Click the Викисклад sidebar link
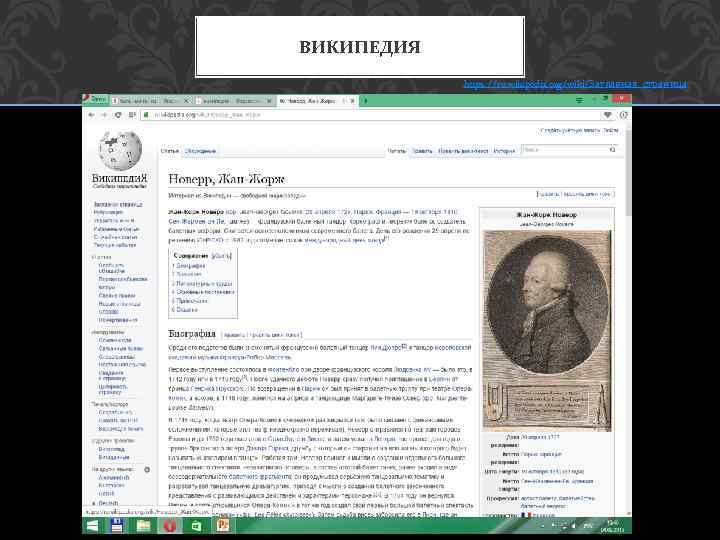The height and width of the screenshot is (540, 720). pyautogui.click(x=112, y=449)
